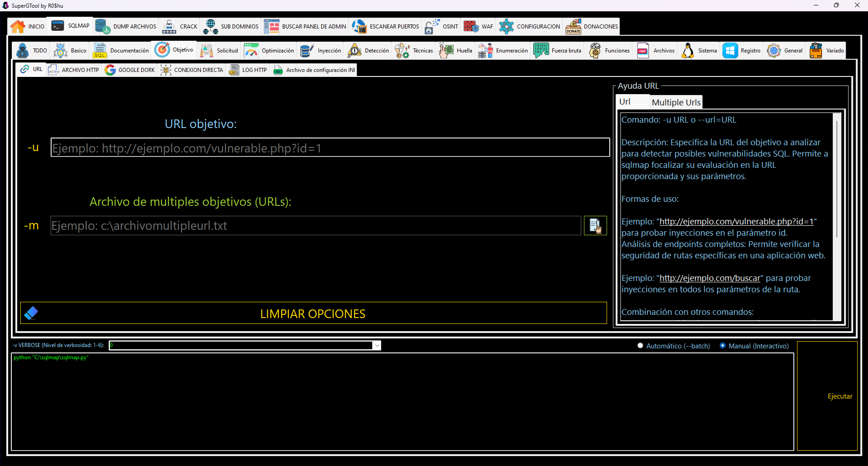Open CONFIGURACION settings tab

(529, 27)
